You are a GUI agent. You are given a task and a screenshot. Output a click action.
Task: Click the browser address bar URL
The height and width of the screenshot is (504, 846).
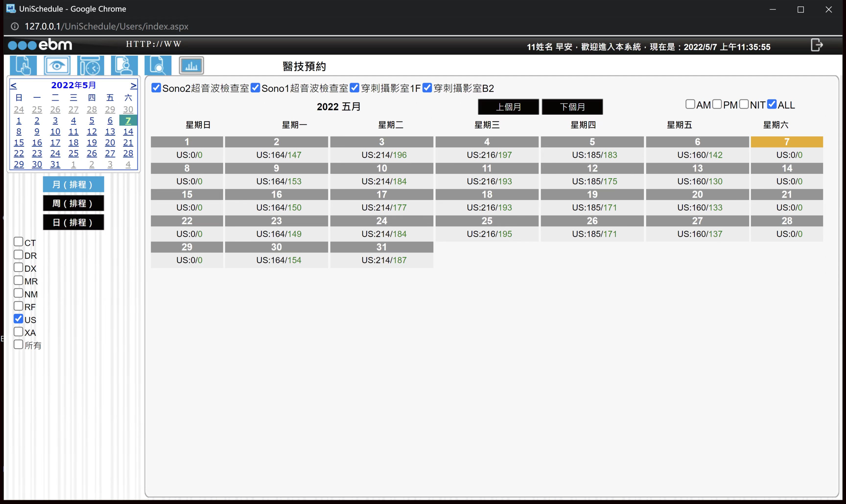pyautogui.click(x=106, y=26)
